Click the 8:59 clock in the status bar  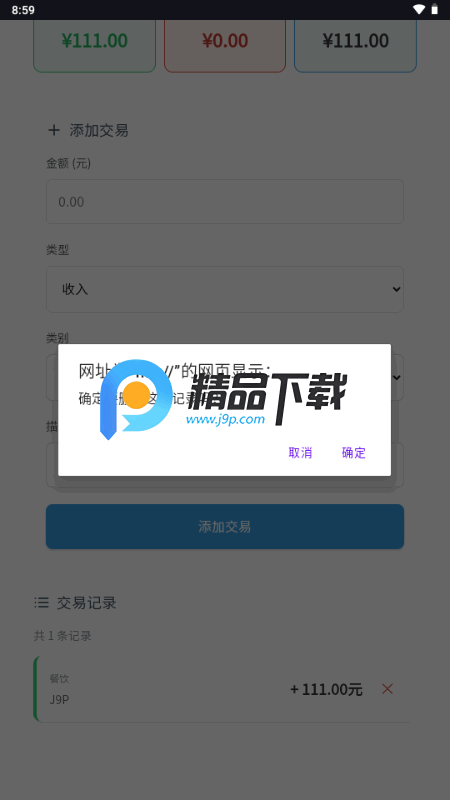tap(23, 10)
